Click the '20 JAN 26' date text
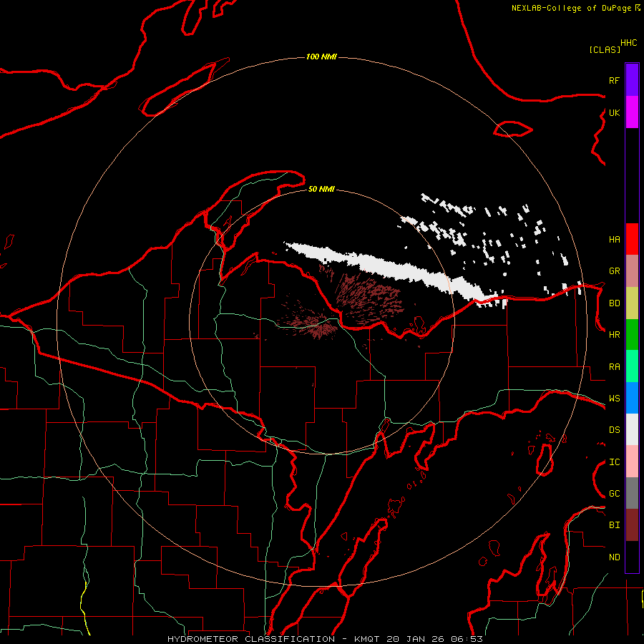Image resolution: width=644 pixels, height=644 pixels. pyautogui.click(x=414, y=639)
